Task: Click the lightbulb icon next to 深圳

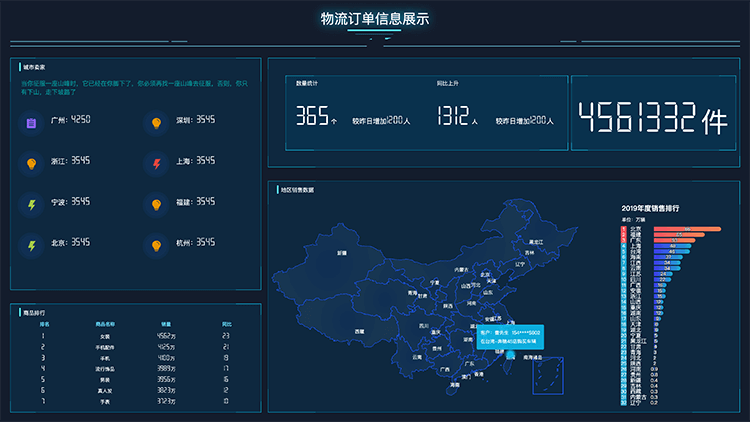Action: tap(156, 123)
